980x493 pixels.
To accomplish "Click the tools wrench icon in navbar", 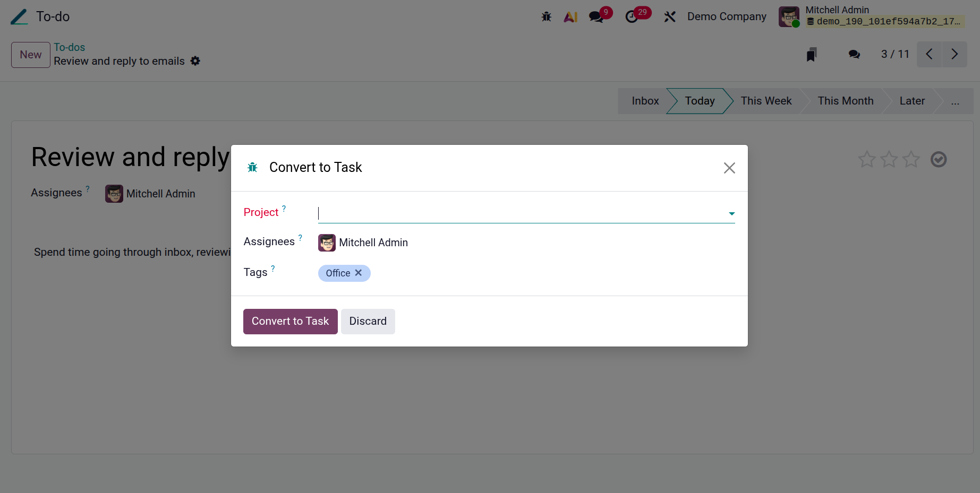I will coord(669,17).
